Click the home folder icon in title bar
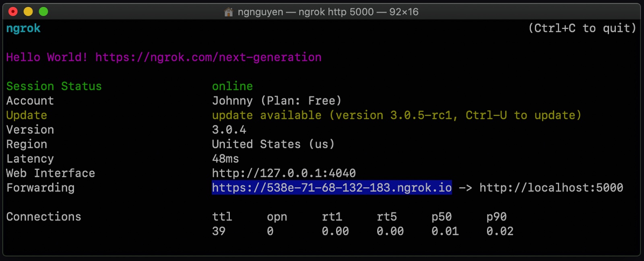This screenshot has width=644, height=261. pos(229,12)
